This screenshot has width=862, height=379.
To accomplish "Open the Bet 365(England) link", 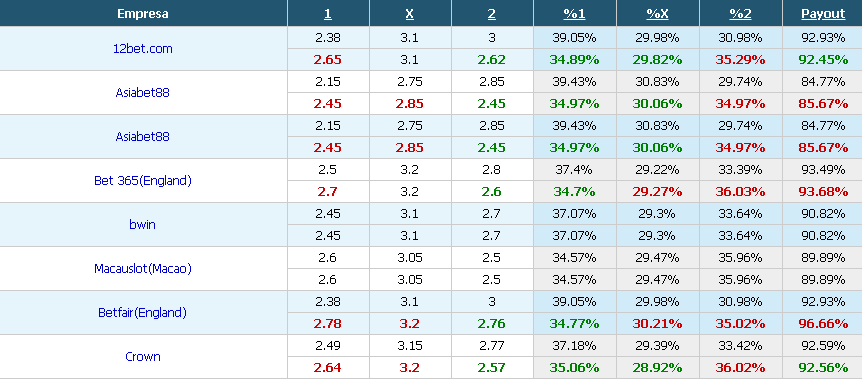I will click(143, 180).
